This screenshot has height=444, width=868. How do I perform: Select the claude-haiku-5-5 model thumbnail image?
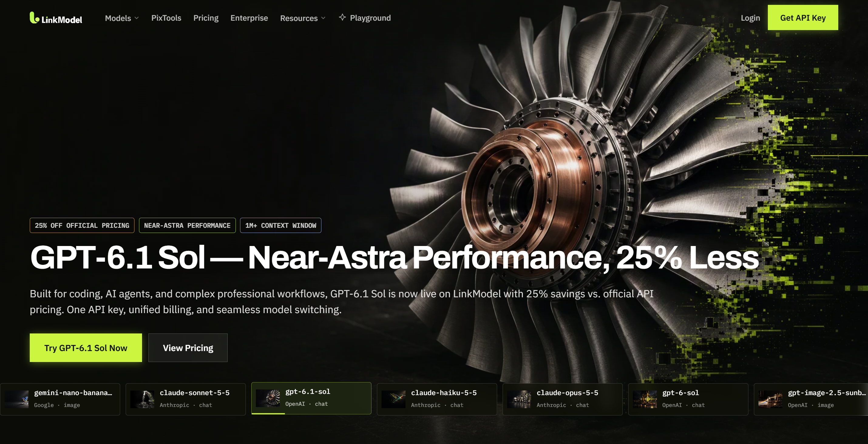pyautogui.click(x=393, y=399)
